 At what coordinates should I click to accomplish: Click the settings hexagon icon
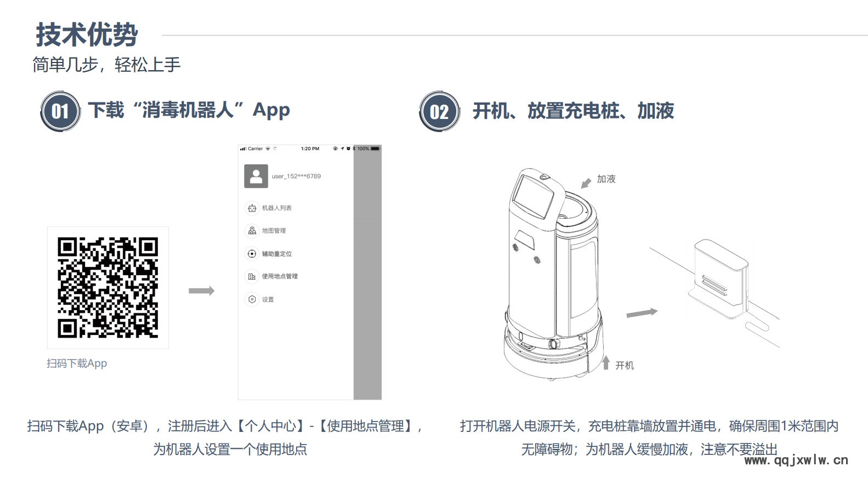pyautogui.click(x=252, y=299)
